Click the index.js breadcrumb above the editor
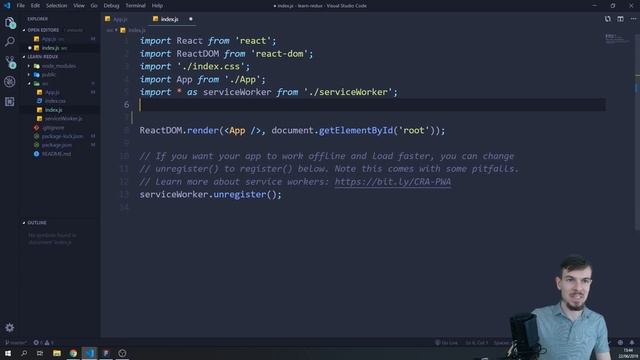 point(137,30)
